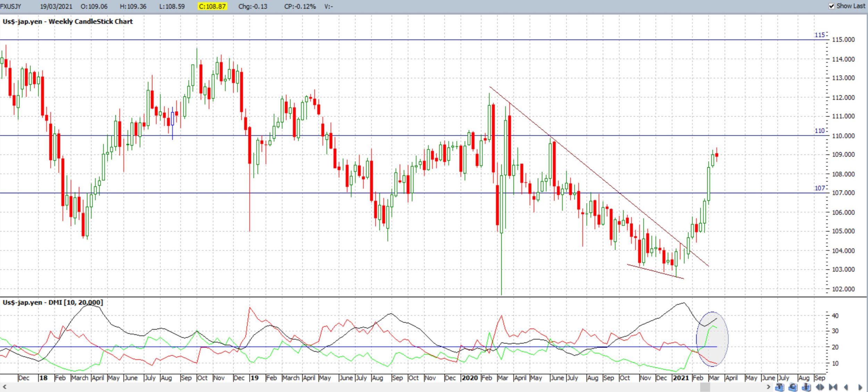
Task: Click the 2020 year label on time axis
Action: click(469, 378)
